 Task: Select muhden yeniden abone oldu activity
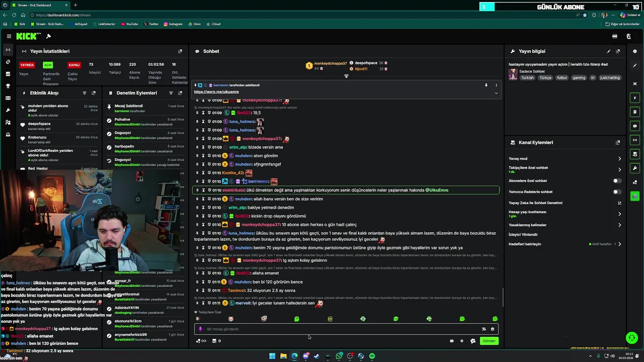[59, 111]
